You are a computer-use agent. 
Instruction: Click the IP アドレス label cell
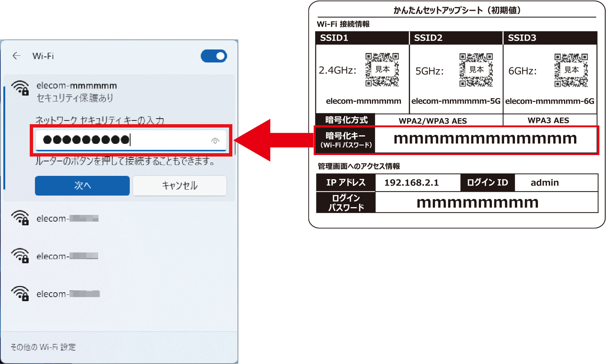coord(346,183)
